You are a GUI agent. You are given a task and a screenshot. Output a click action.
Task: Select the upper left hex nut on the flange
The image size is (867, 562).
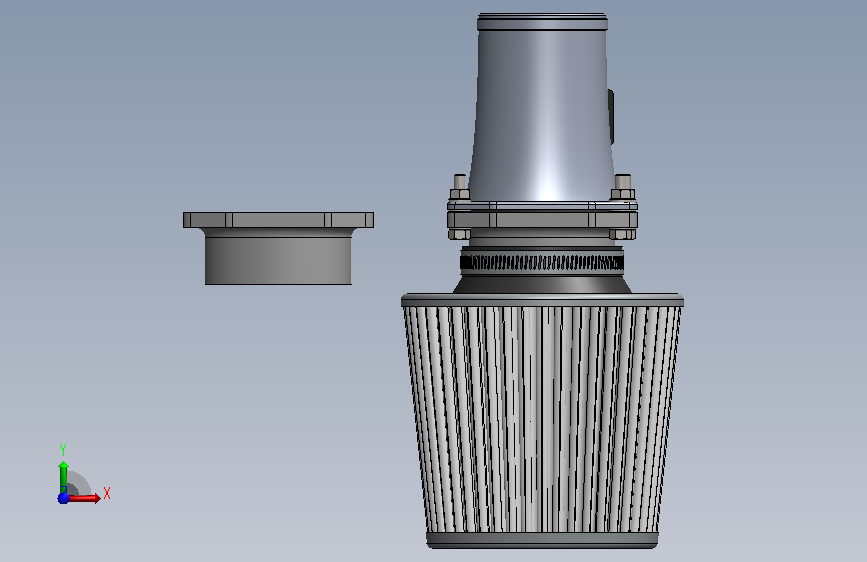point(459,194)
